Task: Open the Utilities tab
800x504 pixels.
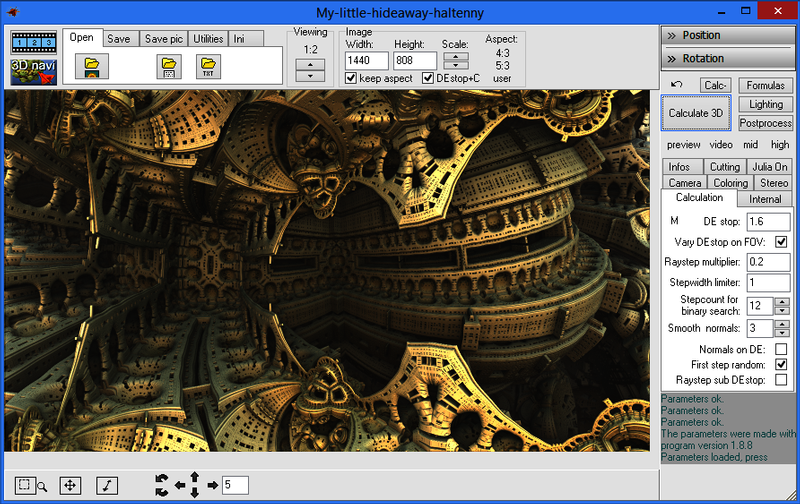Action: click(x=208, y=39)
